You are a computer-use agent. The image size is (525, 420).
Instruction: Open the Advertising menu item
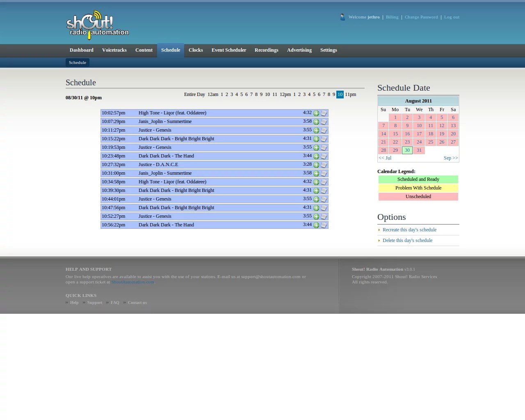[x=299, y=50]
